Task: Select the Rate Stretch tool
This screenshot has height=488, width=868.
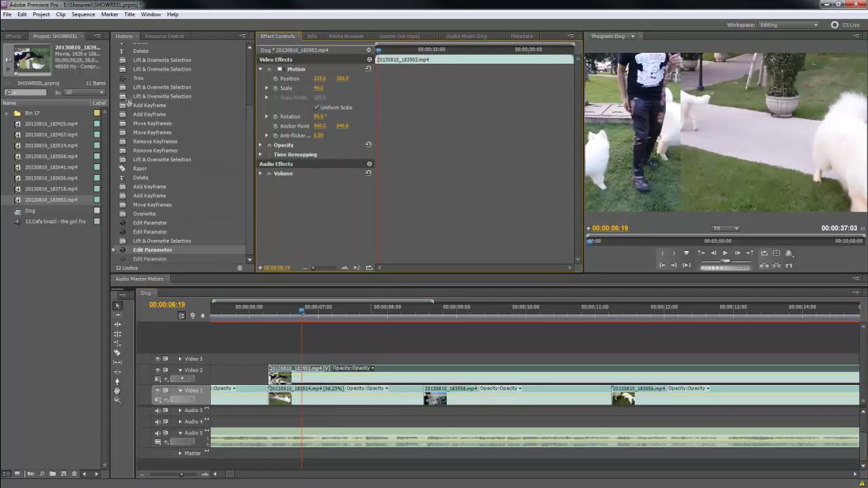Action: coord(117,344)
